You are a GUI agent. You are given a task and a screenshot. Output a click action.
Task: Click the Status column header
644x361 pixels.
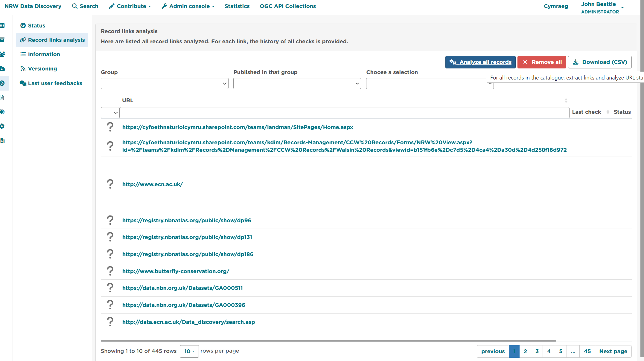[622, 112]
